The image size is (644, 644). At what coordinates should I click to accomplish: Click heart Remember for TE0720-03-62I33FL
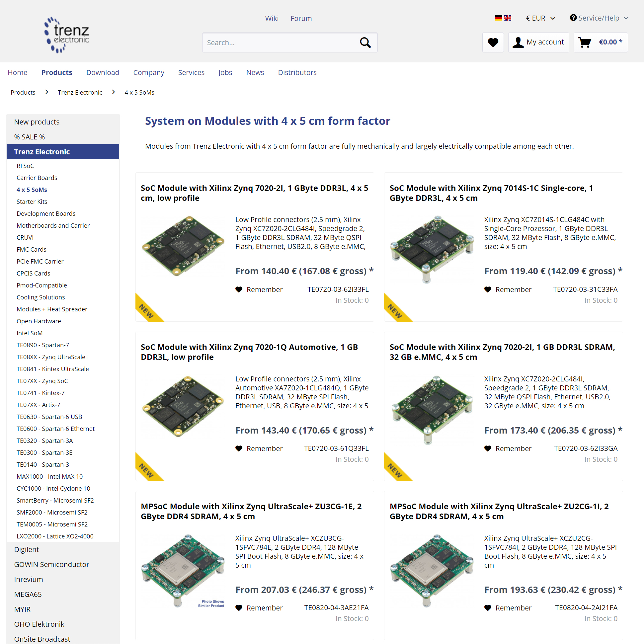259,289
